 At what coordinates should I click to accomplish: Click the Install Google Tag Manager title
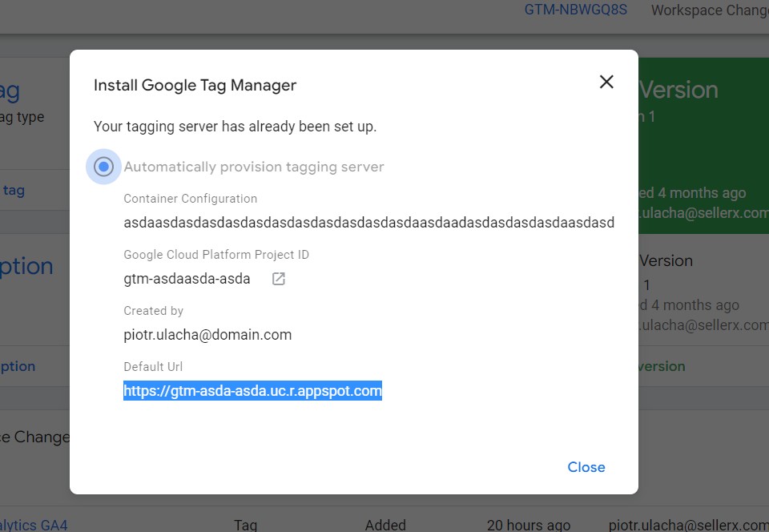coord(195,85)
